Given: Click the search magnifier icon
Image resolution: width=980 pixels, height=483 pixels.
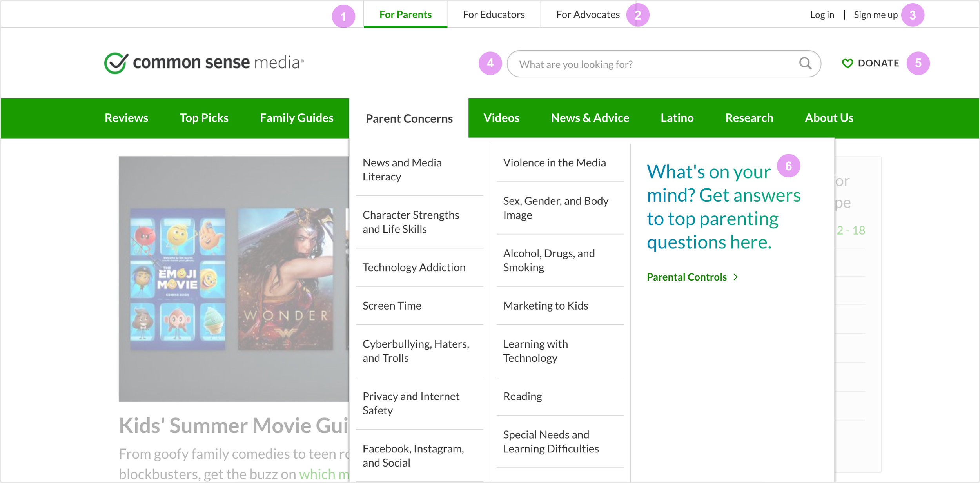Looking at the screenshot, I should [805, 63].
